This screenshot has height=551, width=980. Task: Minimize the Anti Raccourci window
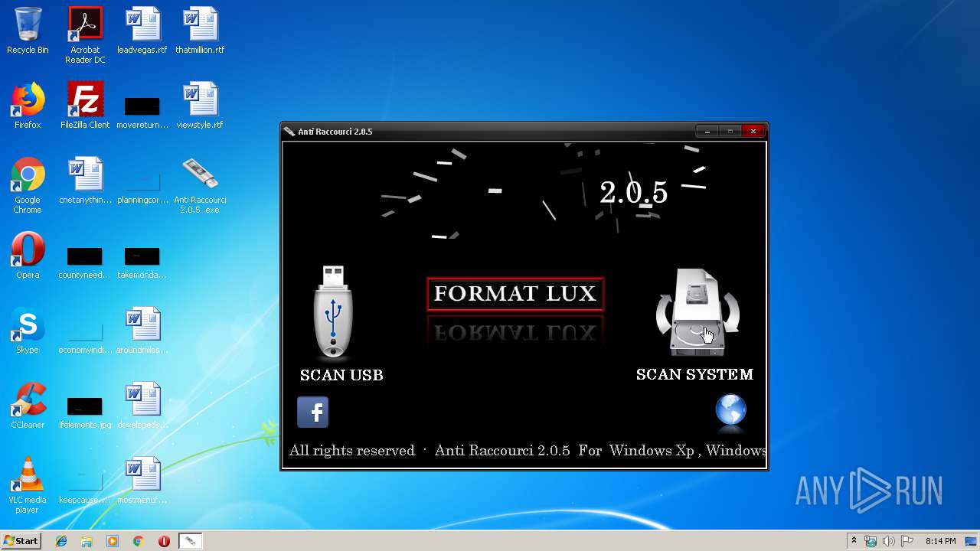point(707,132)
